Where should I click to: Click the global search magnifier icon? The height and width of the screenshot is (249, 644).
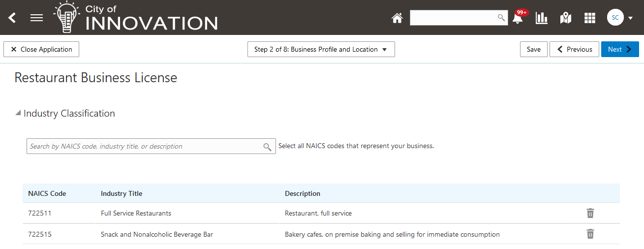(501, 18)
